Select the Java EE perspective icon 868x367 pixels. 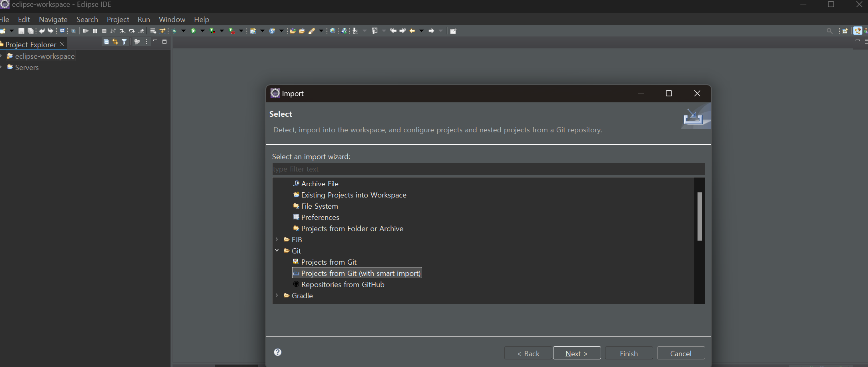pyautogui.click(x=858, y=31)
